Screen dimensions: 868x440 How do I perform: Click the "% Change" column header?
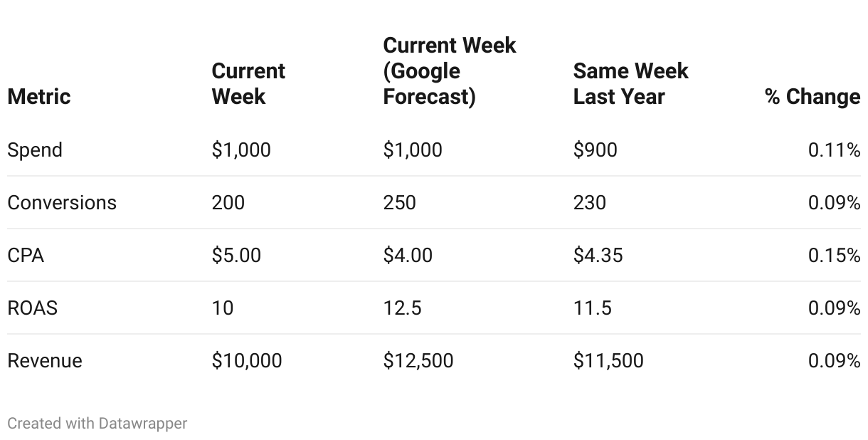pyautogui.click(x=813, y=96)
